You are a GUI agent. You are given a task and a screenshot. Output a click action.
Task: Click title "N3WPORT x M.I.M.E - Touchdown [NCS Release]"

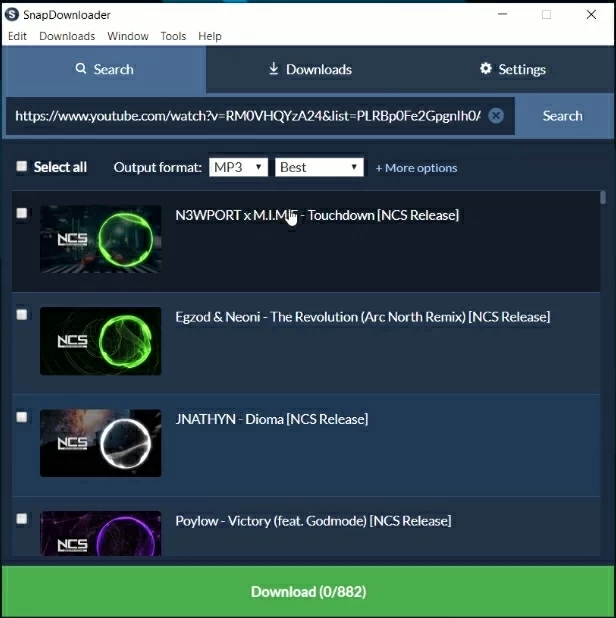pos(317,216)
